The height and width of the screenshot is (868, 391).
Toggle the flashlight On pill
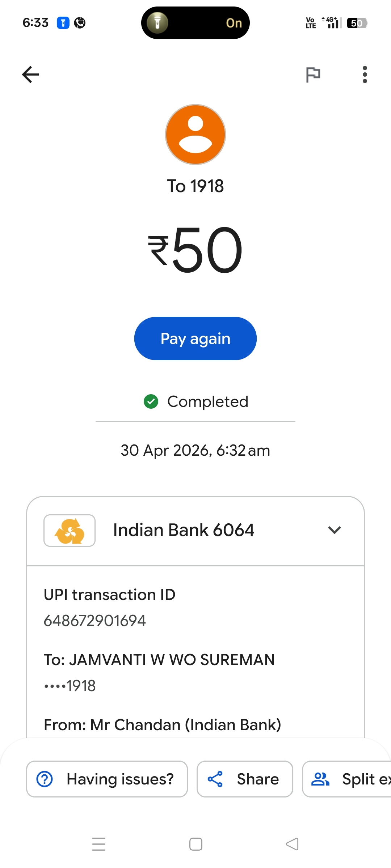pos(195,23)
